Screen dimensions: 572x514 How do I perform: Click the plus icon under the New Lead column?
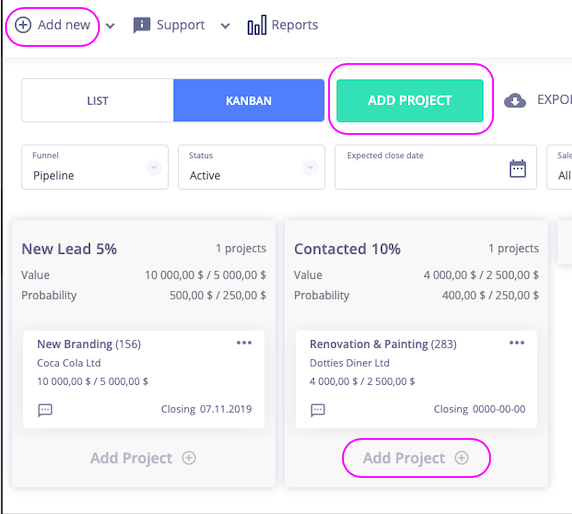coord(189,458)
